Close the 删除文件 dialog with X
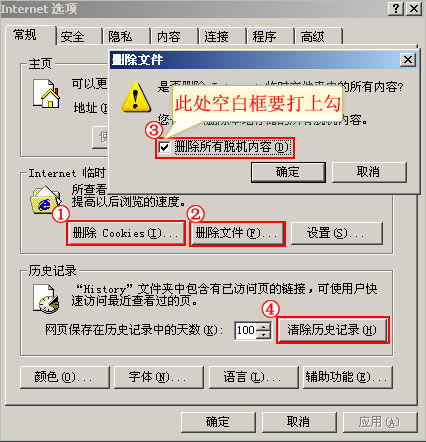 click(408, 60)
